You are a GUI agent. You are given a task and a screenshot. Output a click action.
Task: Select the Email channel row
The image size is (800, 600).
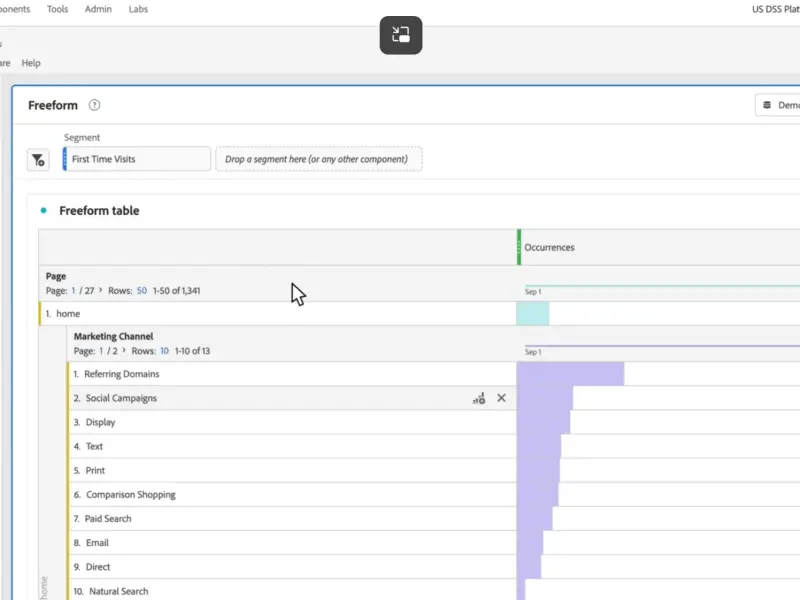click(292, 543)
